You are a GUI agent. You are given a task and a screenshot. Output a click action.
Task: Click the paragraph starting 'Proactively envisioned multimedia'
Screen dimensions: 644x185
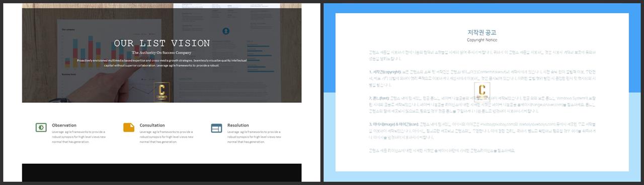click(x=162, y=63)
